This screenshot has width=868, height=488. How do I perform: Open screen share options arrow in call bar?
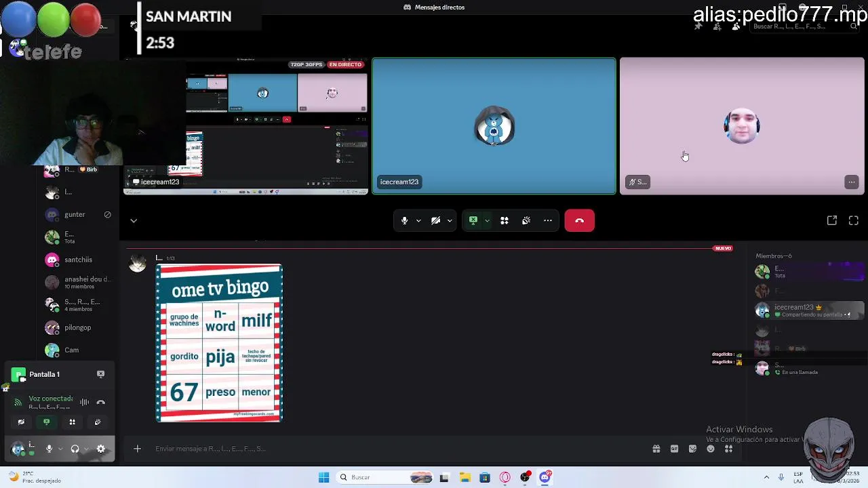coord(487,221)
